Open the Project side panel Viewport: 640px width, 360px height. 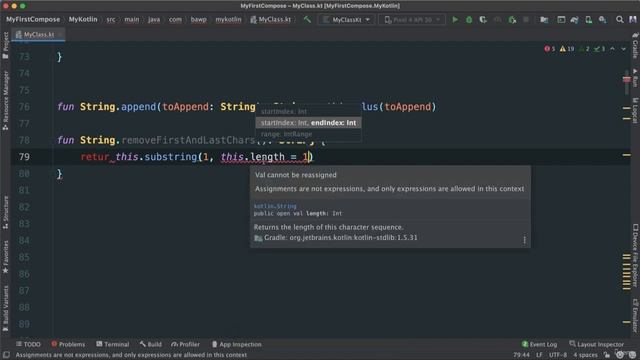[x=5, y=44]
